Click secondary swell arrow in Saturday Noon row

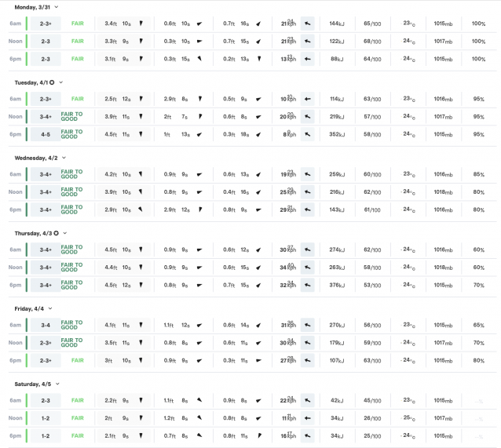click(199, 417)
